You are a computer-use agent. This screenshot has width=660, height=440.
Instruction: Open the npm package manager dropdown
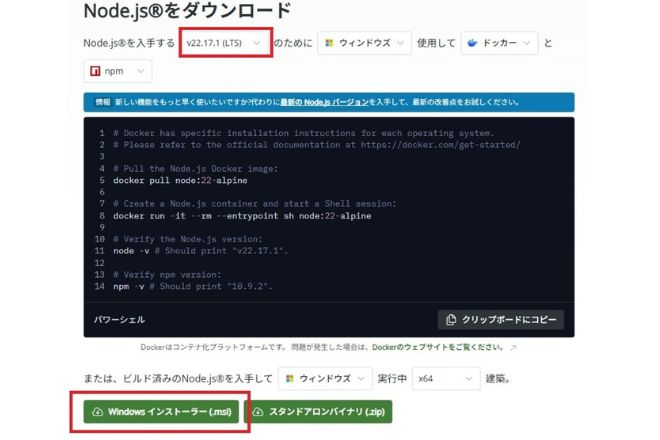pos(118,71)
